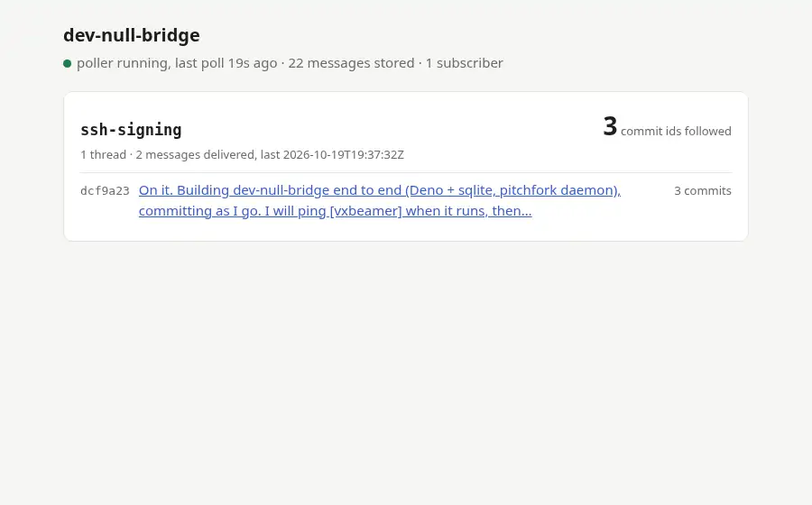Open the "On it. Building dev-null-bridge" thread link
The width and height of the screenshot is (812, 505).
pyautogui.click(x=380, y=201)
